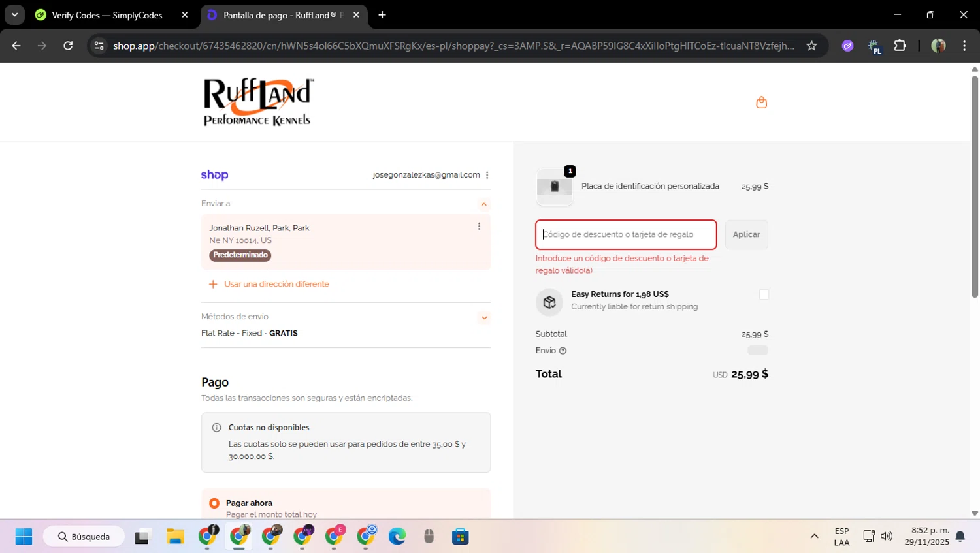Click the PL extension icon in toolbar
Image resolution: width=980 pixels, height=553 pixels.
pyautogui.click(x=874, y=46)
